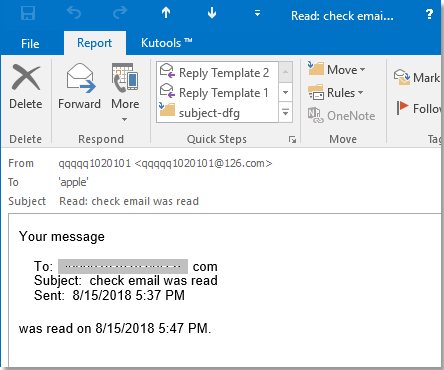Image resolution: width=444 pixels, height=370 pixels.
Task: Click 'Sent: 8/15/2018 5:37 PM' line
Action: [109, 295]
